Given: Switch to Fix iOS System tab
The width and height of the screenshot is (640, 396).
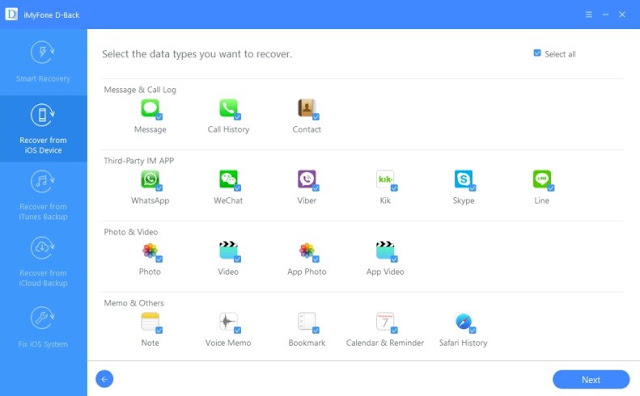Looking at the screenshot, I should 43,328.
